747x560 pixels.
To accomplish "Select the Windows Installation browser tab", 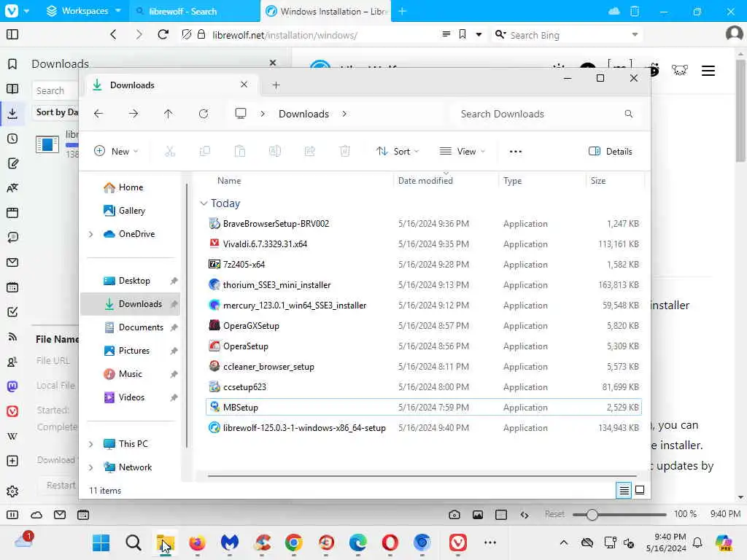I will pos(326,11).
